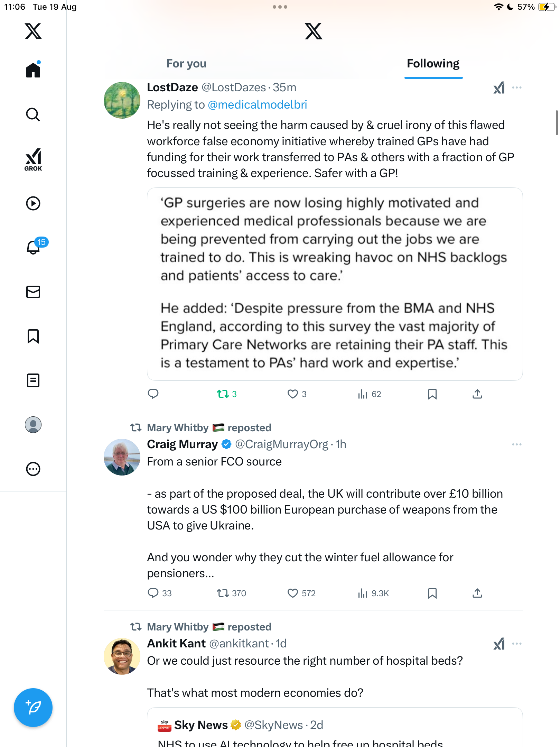Undo repost on LostDaze post
This screenshot has width=560, height=747.
223,394
